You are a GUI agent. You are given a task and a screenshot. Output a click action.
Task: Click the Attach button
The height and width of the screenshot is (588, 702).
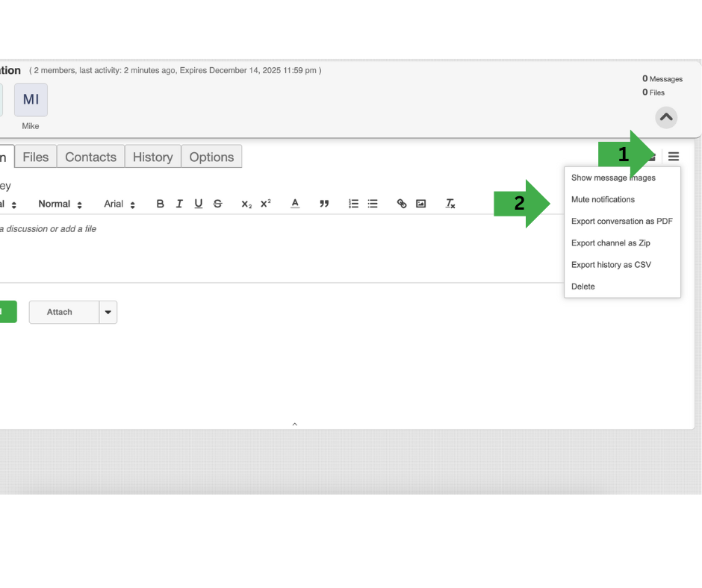point(64,313)
